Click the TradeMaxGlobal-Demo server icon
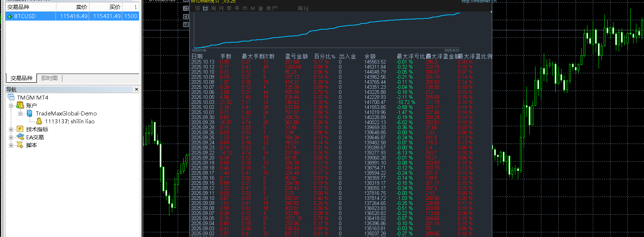 click(x=30, y=113)
